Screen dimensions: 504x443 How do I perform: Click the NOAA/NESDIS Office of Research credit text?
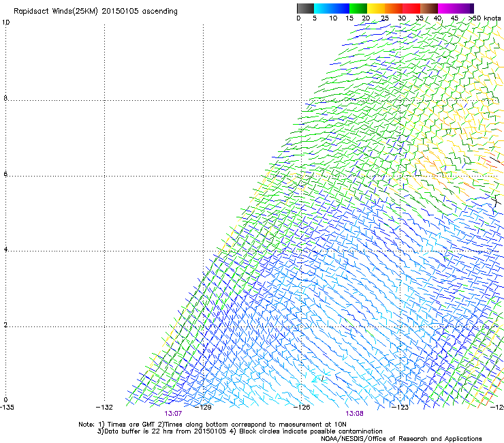[x=401, y=439]
